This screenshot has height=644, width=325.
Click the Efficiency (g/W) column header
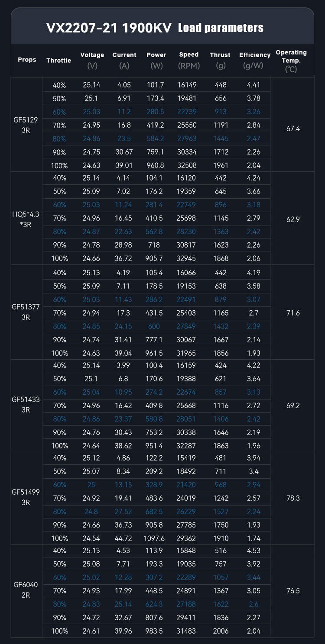click(x=254, y=60)
